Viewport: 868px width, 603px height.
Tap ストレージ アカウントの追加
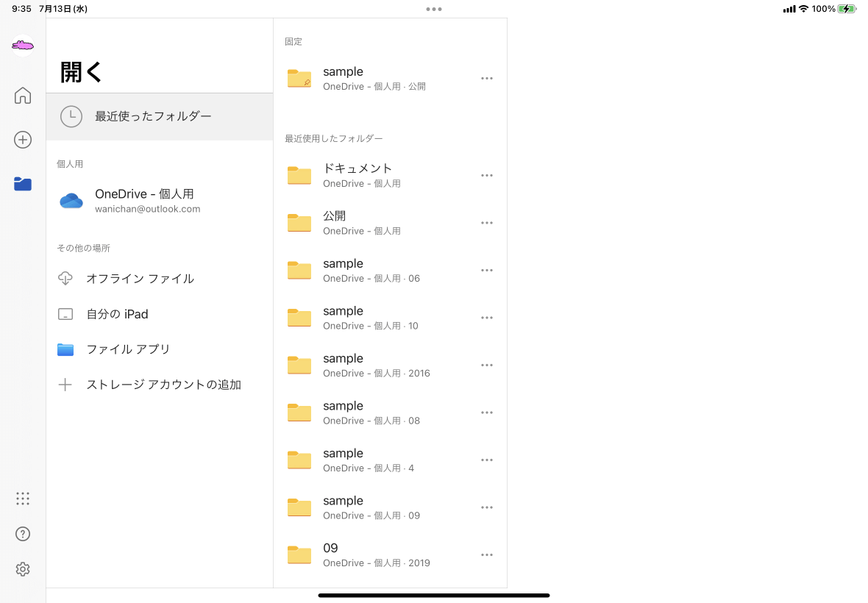163,385
